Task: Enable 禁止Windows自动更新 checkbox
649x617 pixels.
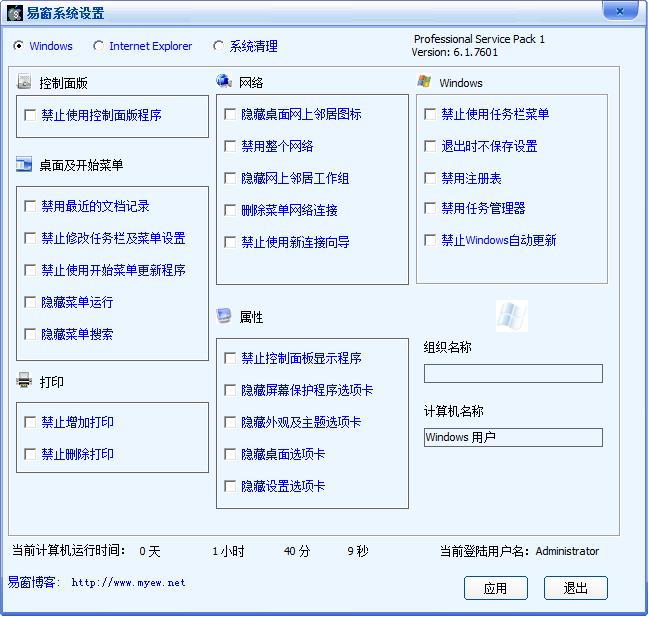Action: (x=431, y=241)
